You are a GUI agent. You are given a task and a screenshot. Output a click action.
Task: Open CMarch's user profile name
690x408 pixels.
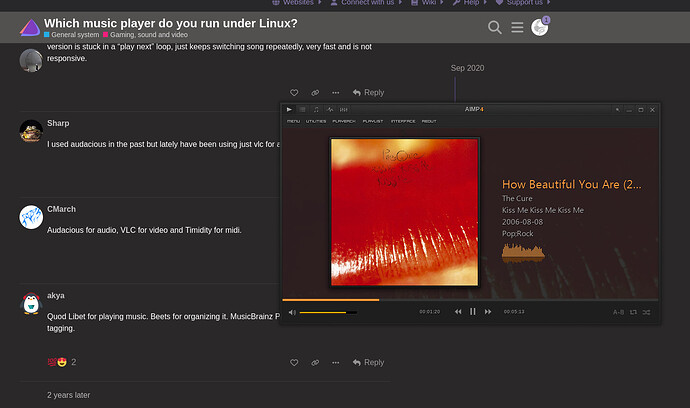(61, 209)
